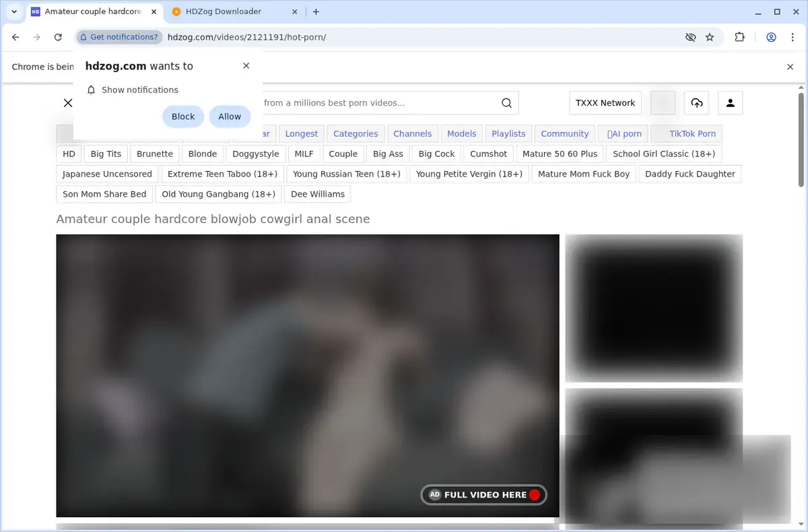Select the Brunette tag
This screenshot has height=532, width=808.
(155, 154)
